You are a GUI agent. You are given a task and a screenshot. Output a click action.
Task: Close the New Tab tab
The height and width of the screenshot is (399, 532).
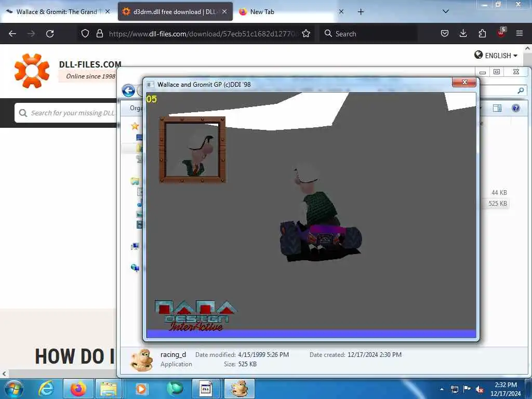341,11
